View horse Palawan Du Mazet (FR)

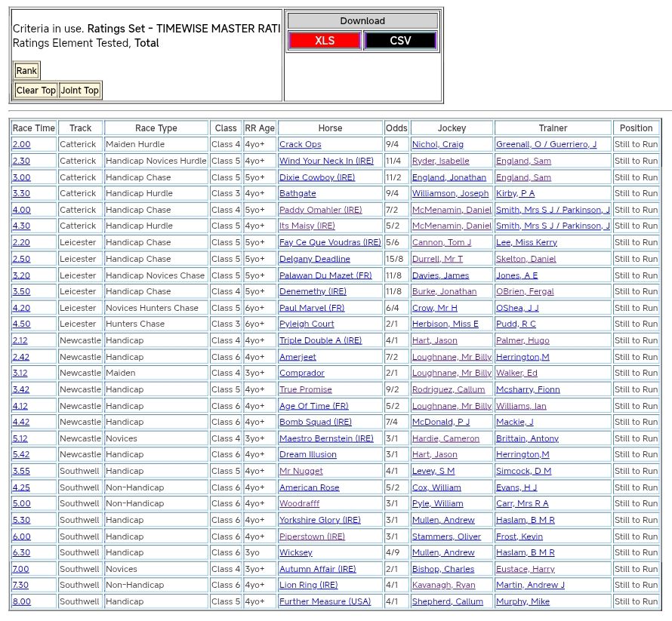pos(325,275)
